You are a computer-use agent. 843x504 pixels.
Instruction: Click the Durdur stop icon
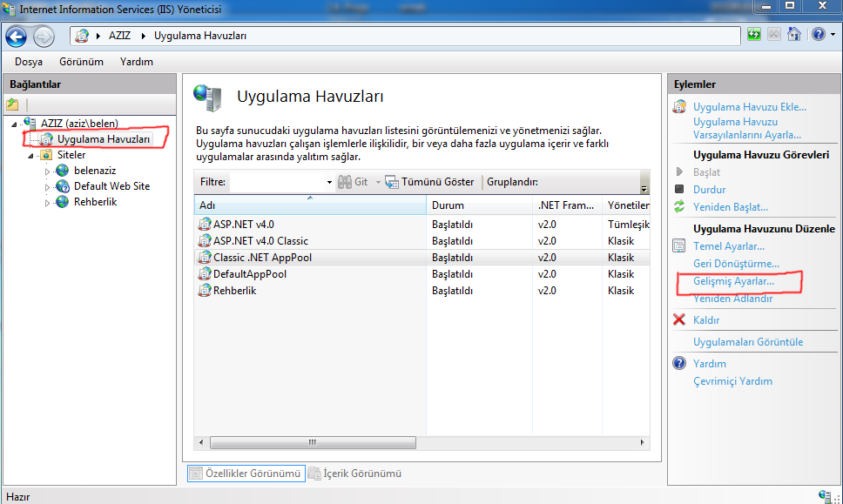click(679, 190)
